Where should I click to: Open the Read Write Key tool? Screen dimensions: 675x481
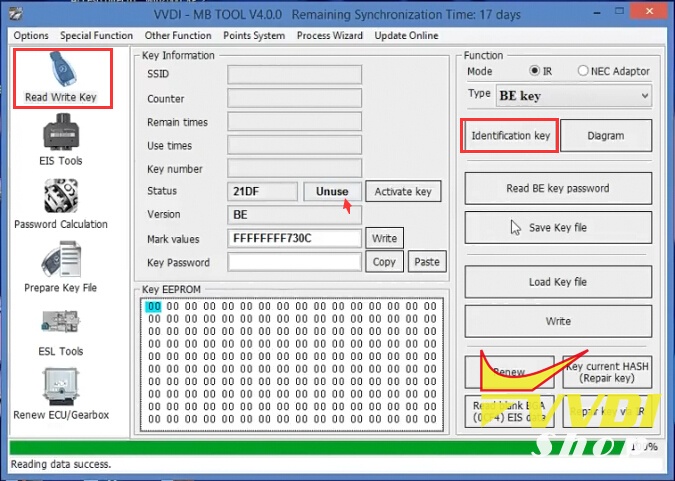[63, 78]
